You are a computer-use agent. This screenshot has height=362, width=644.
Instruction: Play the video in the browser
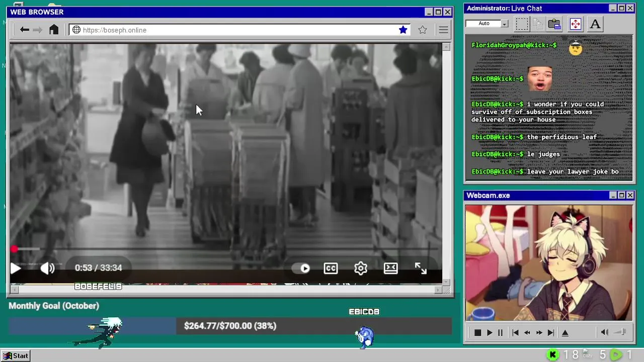[16, 268]
